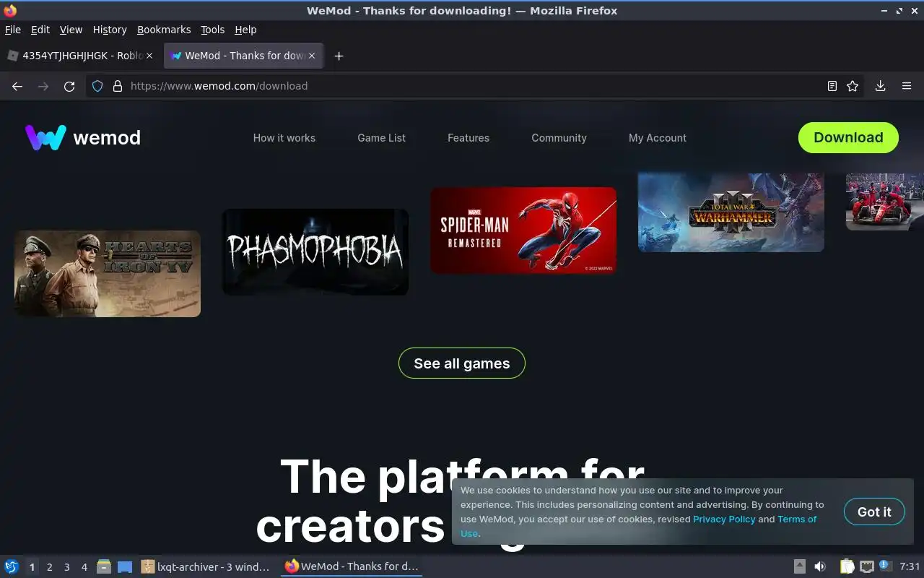Reload the page with the refresh icon
The width and height of the screenshot is (924, 578).
[x=69, y=86]
